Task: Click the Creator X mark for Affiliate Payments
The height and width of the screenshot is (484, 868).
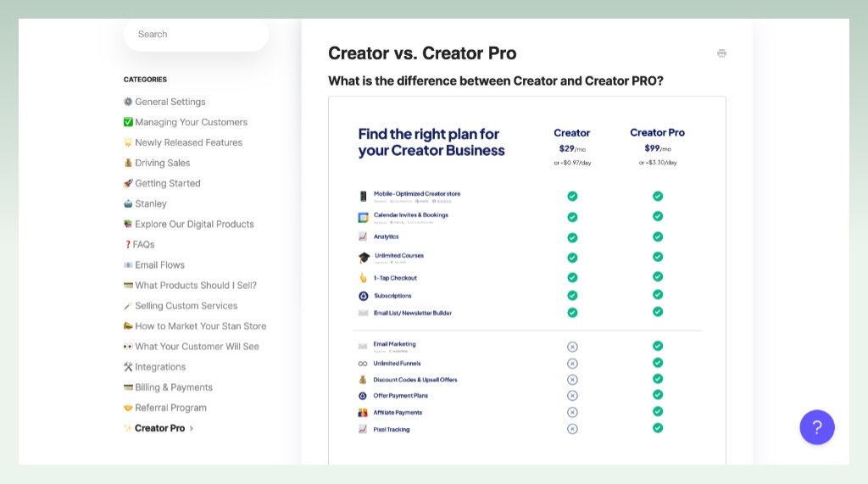Action: (572, 413)
